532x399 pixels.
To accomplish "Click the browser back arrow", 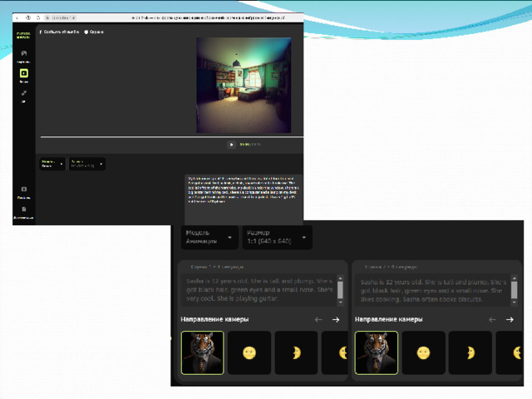I will click(17, 17).
